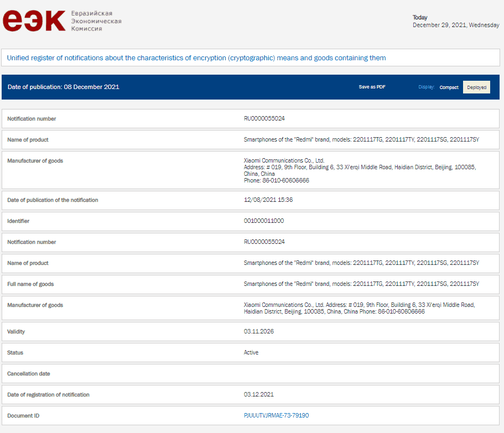504x433 pixels.
Task: Open the Unified register of notifications link
Action: pyautogui.click(x=196, y=58)
